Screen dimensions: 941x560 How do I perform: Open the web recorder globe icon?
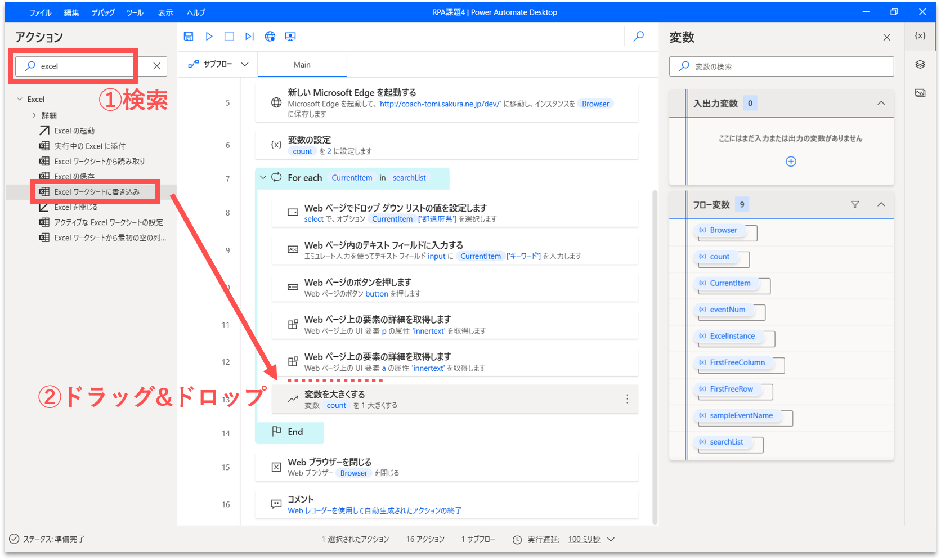tap(270, 37)
